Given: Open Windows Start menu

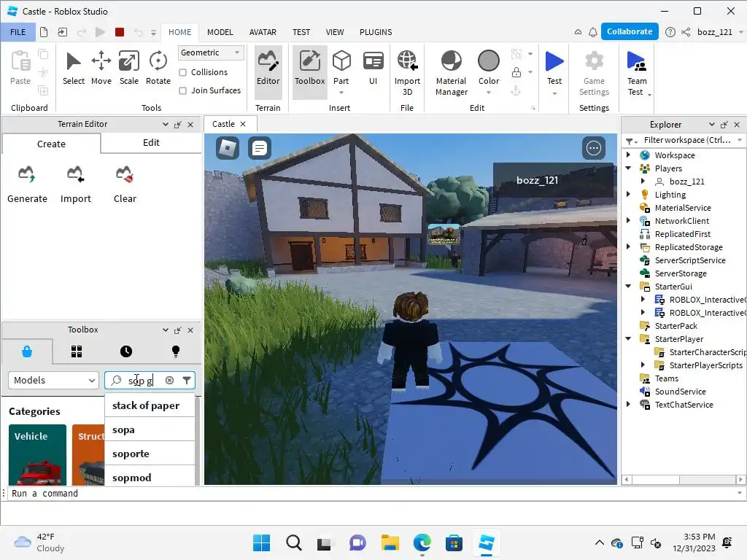Looking at the screenshot, I should pos(261,542).
